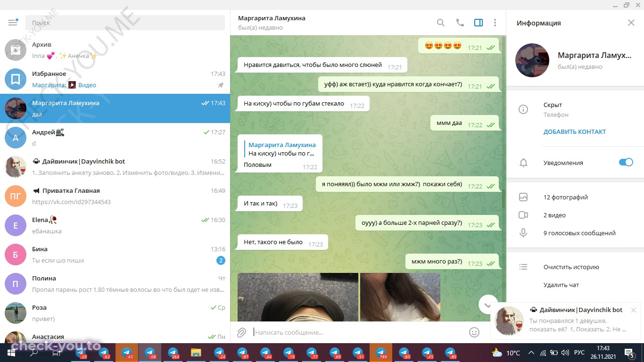Open the taskbar clock showing 17:43
644x362 pixels.
click(603, 353)
